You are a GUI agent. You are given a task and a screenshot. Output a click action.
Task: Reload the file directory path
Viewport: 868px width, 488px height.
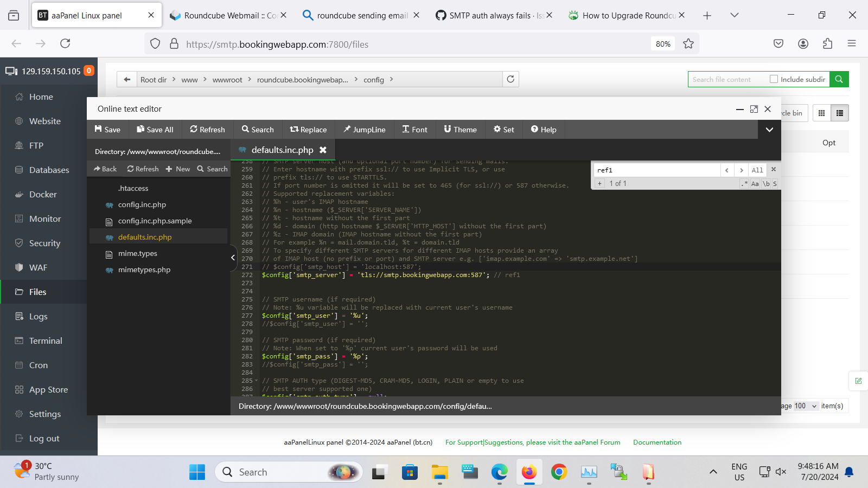[510, 79]
